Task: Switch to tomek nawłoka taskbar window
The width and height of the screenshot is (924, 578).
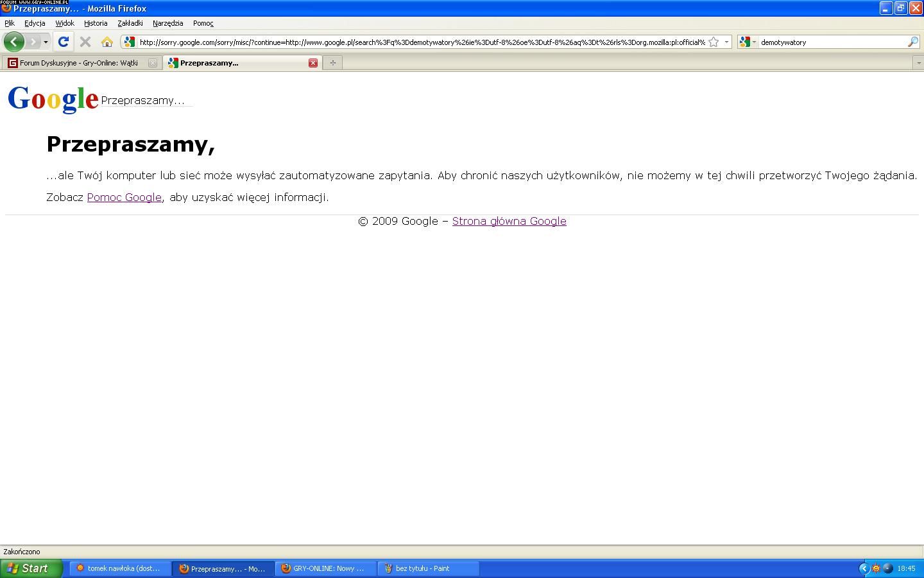Action: click(x=120, y=568)
